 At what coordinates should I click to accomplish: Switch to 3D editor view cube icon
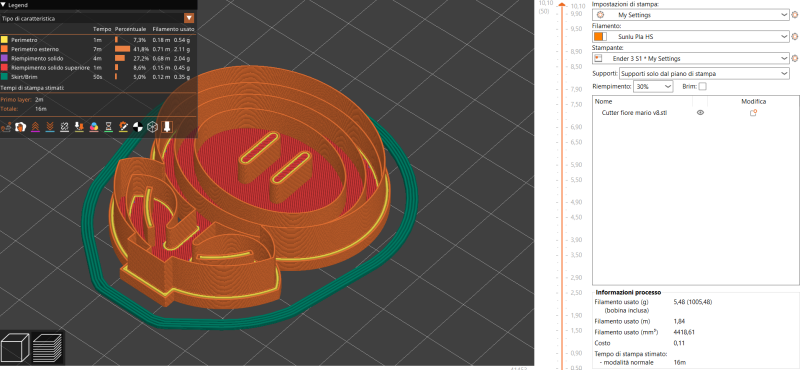[x=15, y=347]
